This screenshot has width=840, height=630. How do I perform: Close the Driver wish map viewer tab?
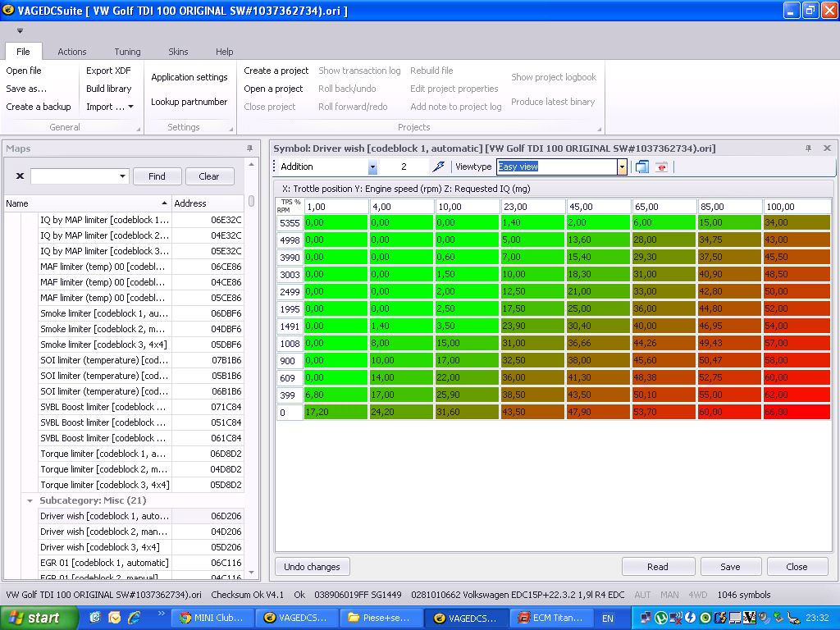(827, 148)
